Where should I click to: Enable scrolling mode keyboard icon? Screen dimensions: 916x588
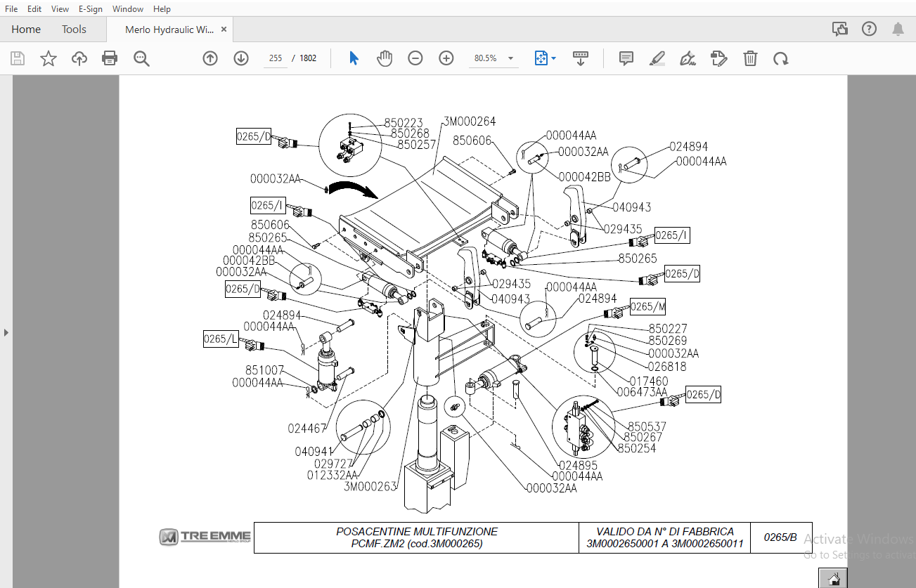tap(581, 58)
